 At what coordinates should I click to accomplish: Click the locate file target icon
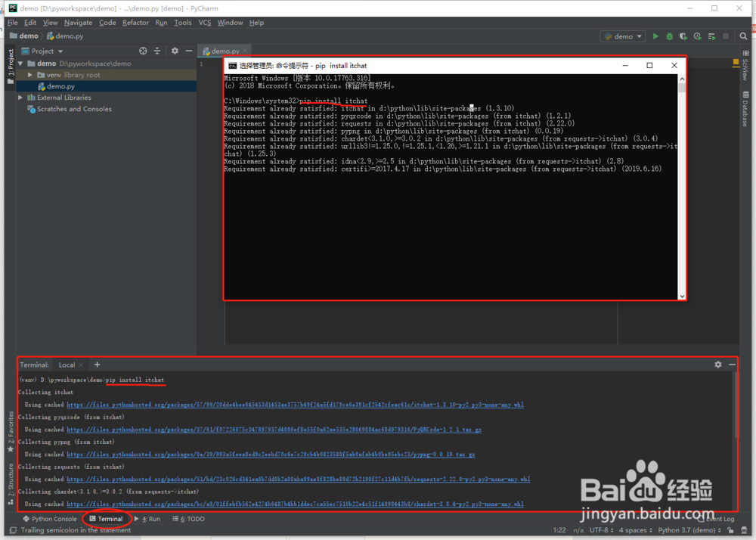point(143,51)
